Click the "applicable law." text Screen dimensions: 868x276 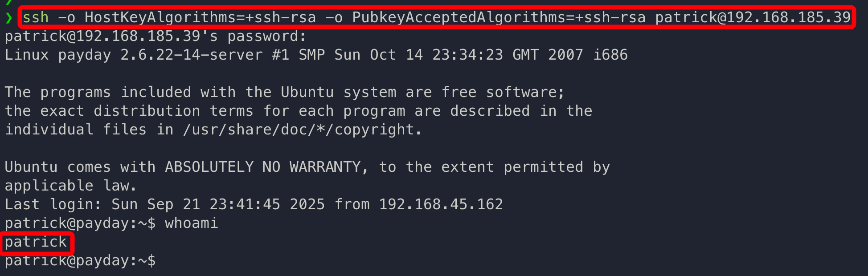click(71, 186)
